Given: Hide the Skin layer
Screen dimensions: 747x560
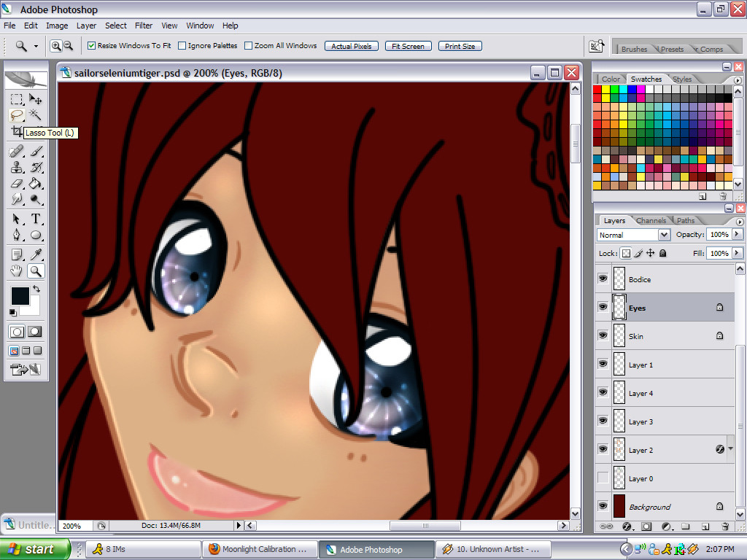Looking at the screenshot, I should [x=603, y=335].
